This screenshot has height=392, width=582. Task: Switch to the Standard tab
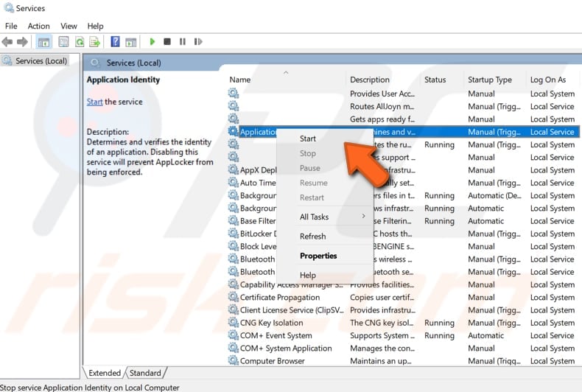pos(145,373)
